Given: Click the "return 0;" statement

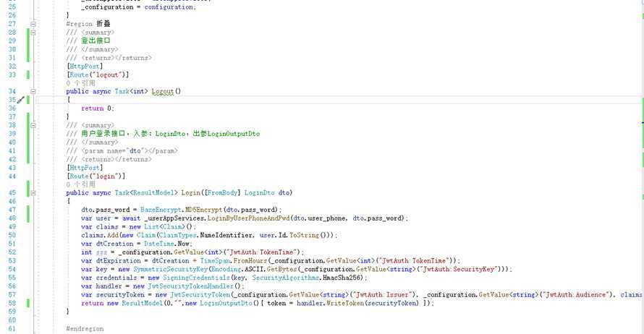Looking at the screenshot, I should (x=98, y=108).
